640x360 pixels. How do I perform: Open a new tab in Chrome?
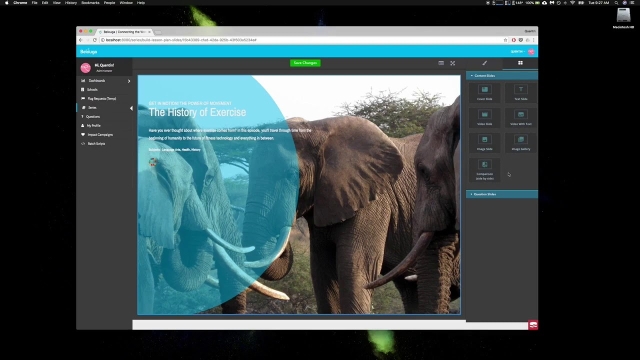[158, 32]
